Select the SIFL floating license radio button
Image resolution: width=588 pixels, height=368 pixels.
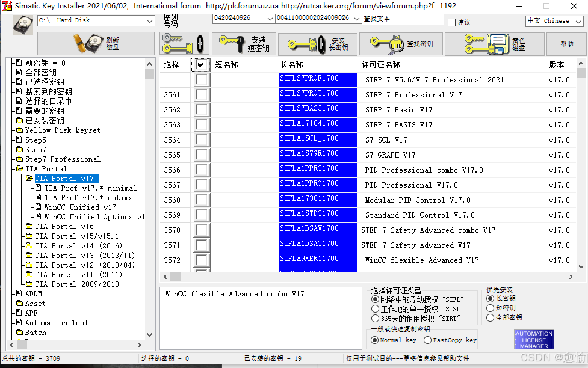(x=375, y=299)
